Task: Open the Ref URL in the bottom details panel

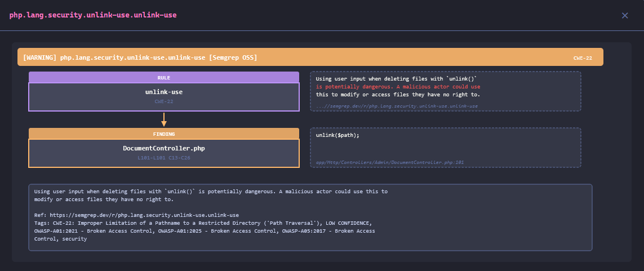Action: (144, 215)
